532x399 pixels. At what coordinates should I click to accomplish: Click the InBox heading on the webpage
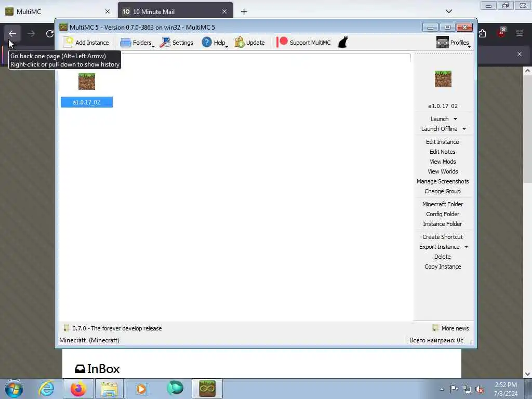point(97,369)
